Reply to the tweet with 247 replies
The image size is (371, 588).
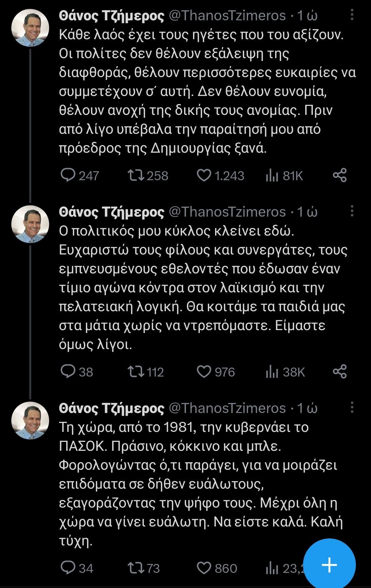(68, 175)
